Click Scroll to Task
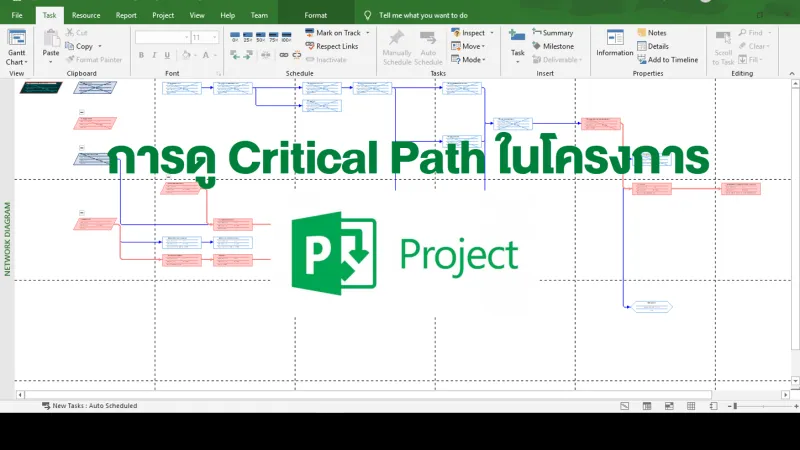The image size is (800, 450). tap(723, 48)
